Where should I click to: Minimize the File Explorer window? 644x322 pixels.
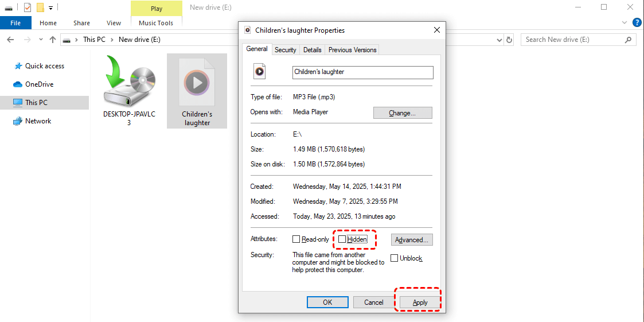[578, 7]
